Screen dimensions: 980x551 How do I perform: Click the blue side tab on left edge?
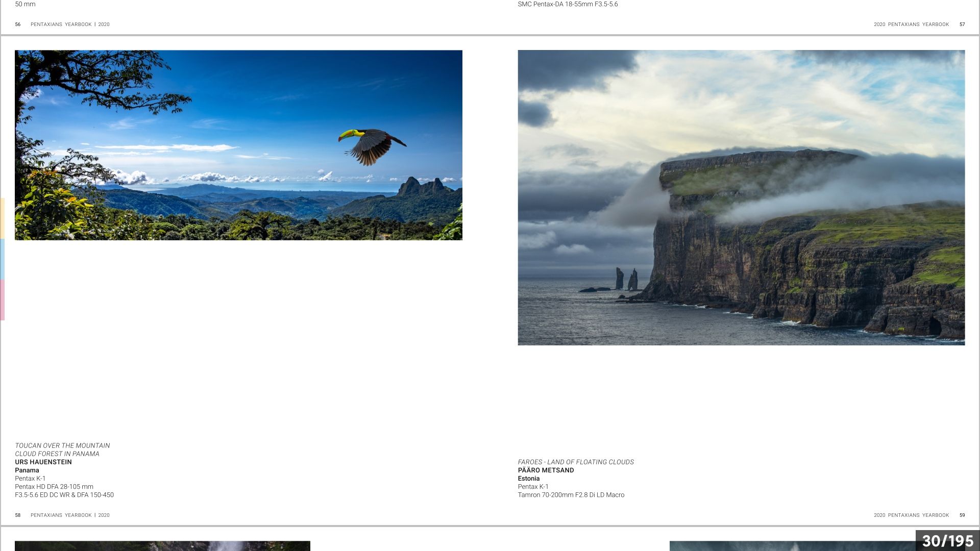click(2, 259)
